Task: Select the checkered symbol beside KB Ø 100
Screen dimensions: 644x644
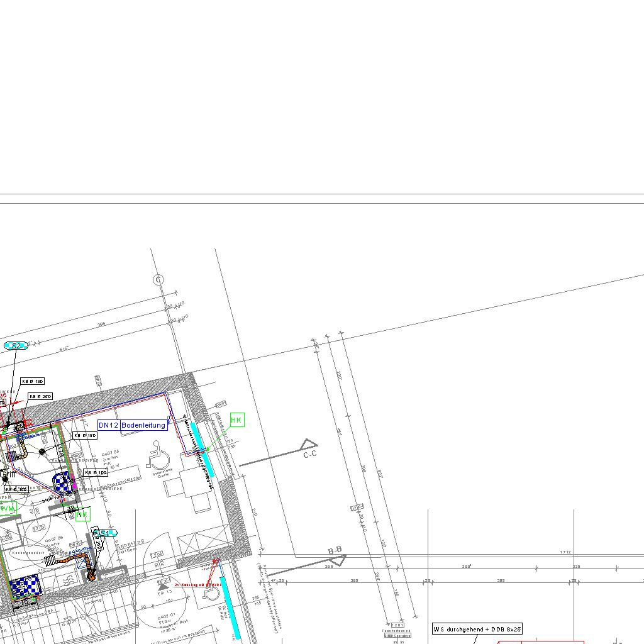Action: (62, 483)
